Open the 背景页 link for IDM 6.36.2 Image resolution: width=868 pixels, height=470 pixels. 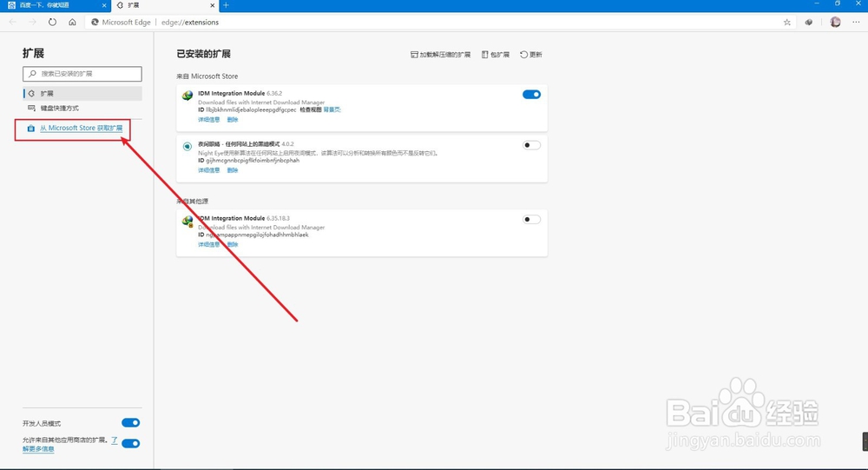(332, 109)
